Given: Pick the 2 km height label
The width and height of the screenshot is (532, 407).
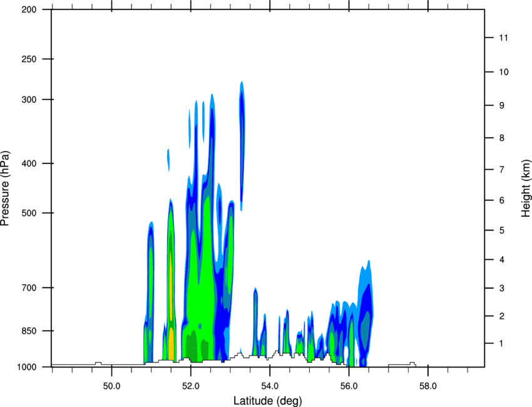Looking at the screenshot, I should point(501,316).
